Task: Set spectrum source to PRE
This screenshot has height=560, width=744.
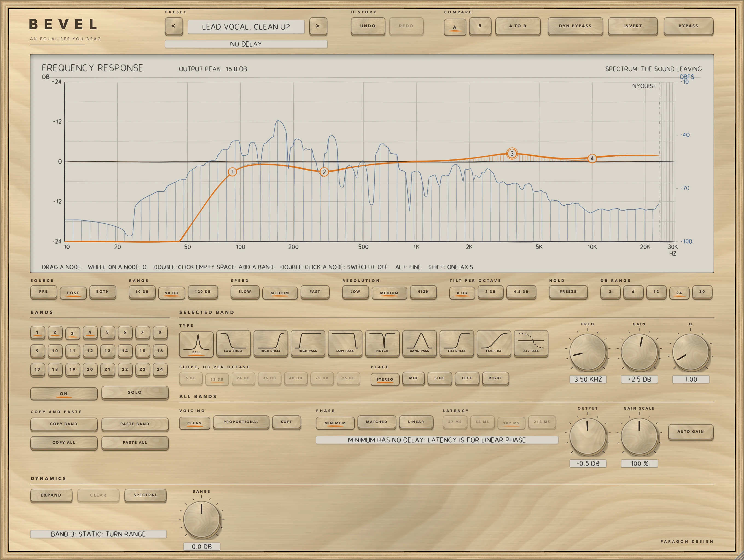Action: point(44,292)
